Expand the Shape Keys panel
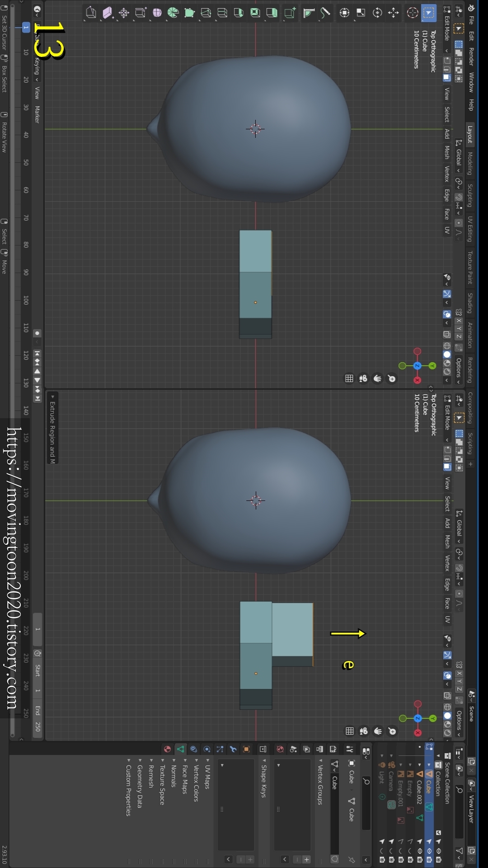 [263, 778]
